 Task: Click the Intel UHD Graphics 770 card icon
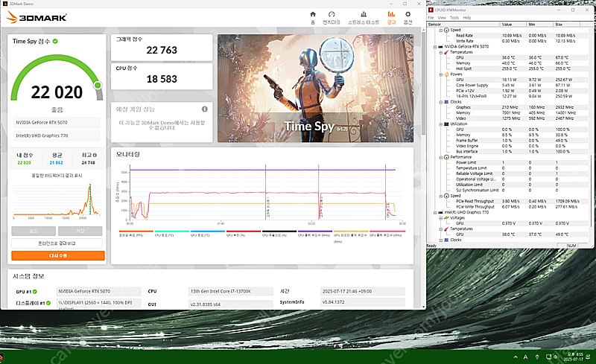[440, 212]
